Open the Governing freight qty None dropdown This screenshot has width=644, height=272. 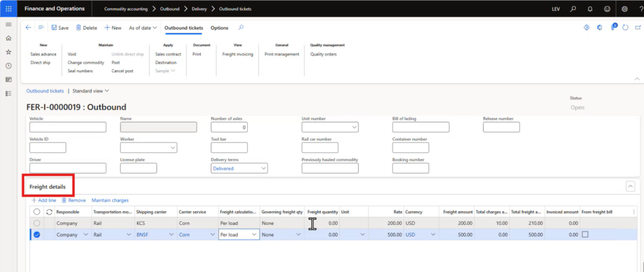tap(299, 235)
